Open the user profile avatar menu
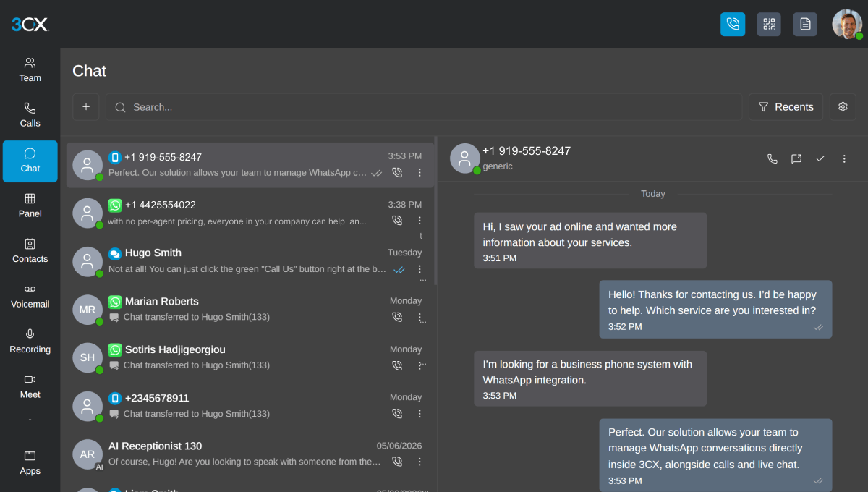The width and height of the screenshot is (868, 492). 847,24
